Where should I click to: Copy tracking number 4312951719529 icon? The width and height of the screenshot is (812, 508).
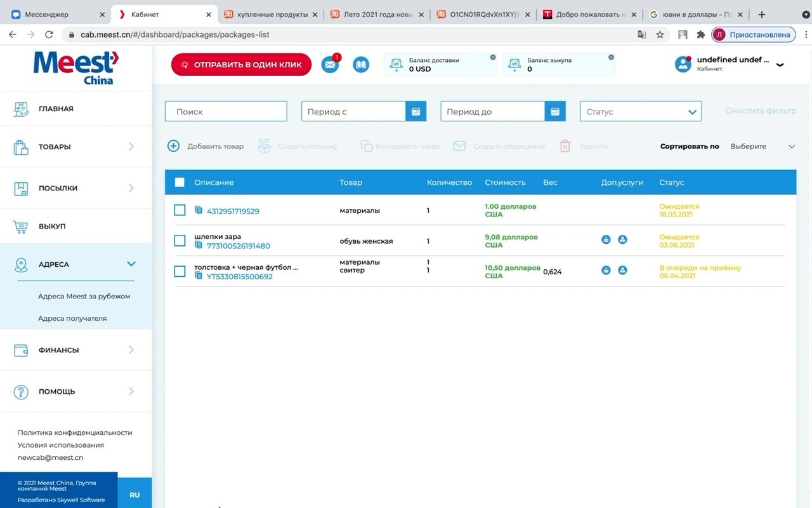pos(199,210)
